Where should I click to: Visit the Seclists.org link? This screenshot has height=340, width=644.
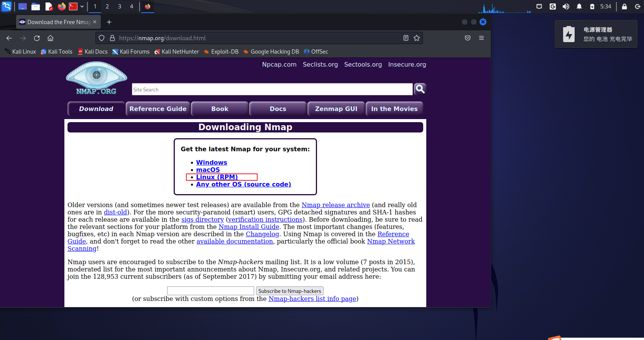pyautogui.click(x=320, y=64)
